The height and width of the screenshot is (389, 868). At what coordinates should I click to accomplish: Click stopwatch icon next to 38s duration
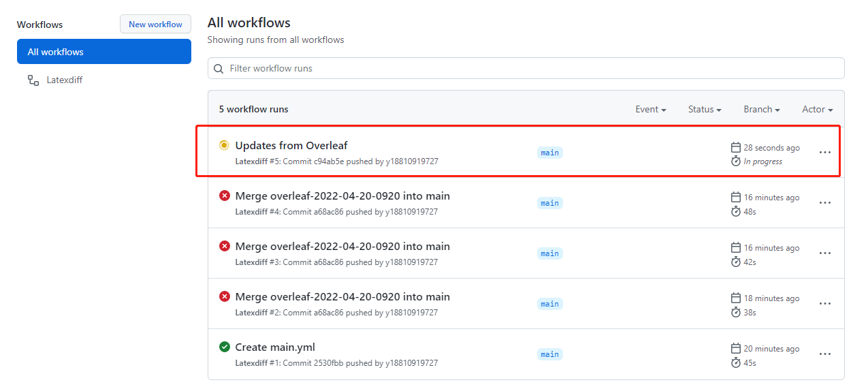735,313
